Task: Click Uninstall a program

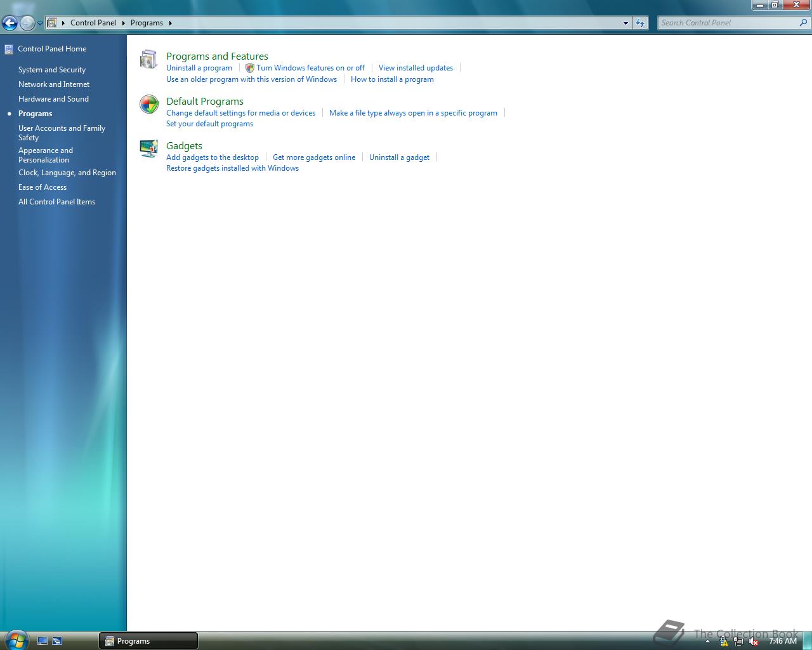Action: click(x=199, y=68)
